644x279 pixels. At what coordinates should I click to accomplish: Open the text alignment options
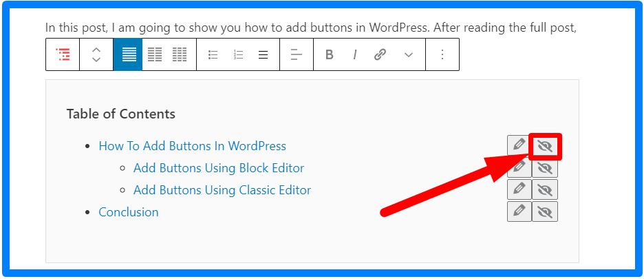click(x=296, y=54)
